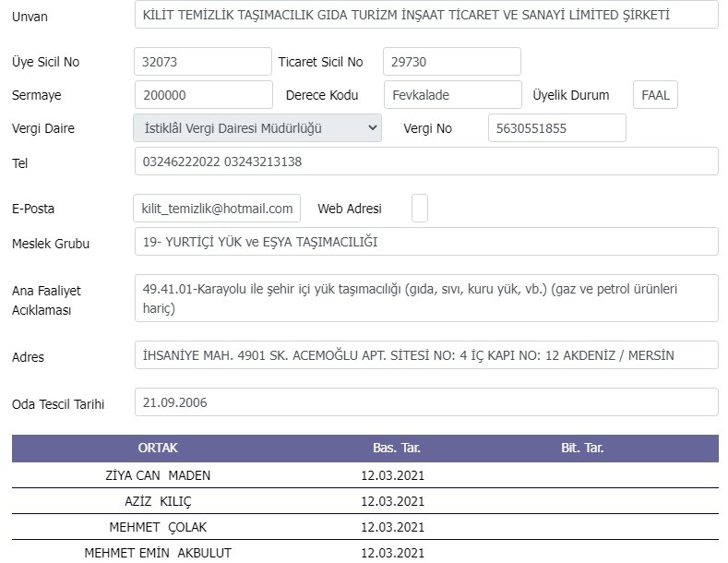The image size is (728, 563).
Task: Click the Vergi Daire label
Action: (43, 128)
